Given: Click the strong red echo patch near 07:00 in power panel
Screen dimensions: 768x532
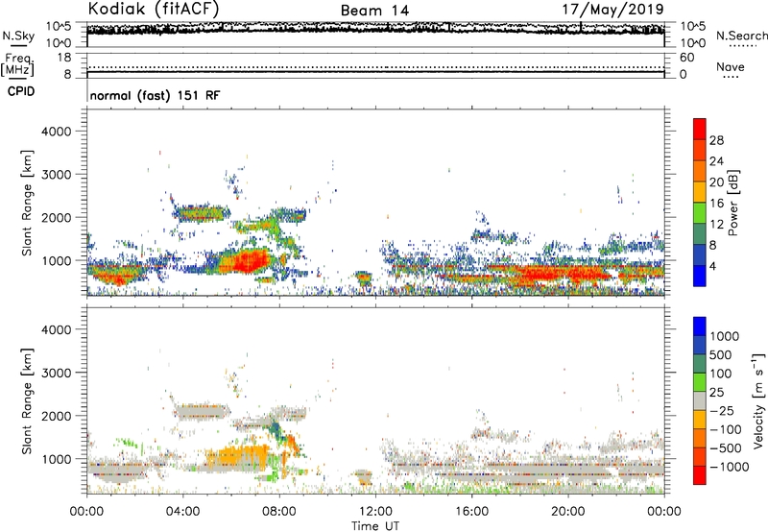Looking at the screenshot, I should (250, 261).
